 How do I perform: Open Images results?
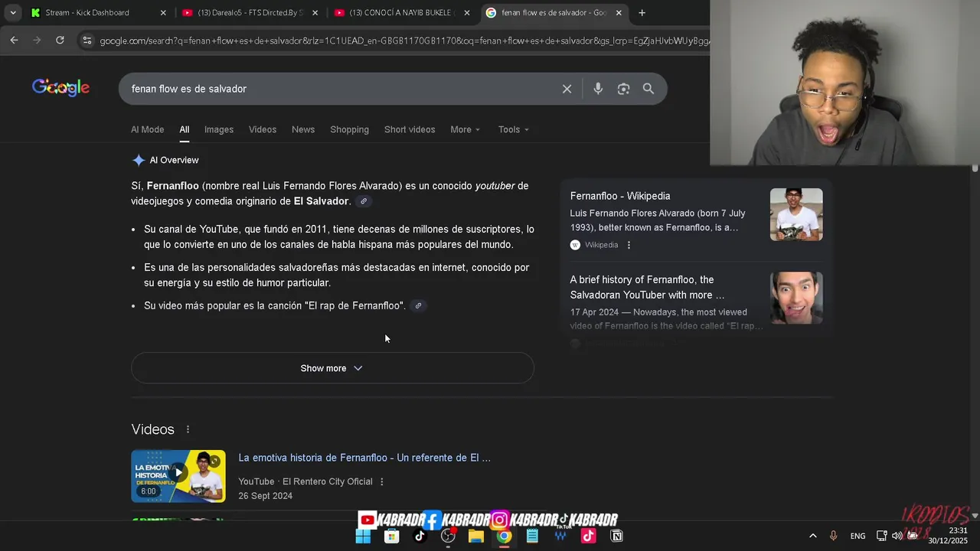tap(219, 129)
